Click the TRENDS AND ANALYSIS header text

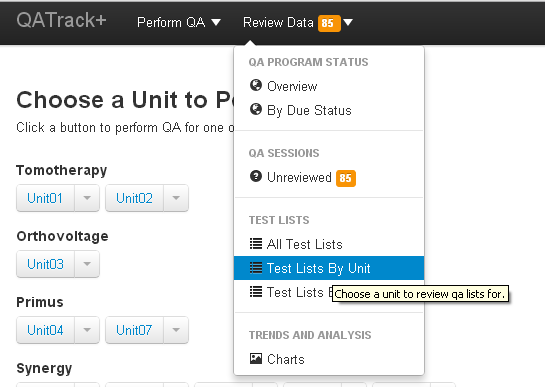point(310,335)
